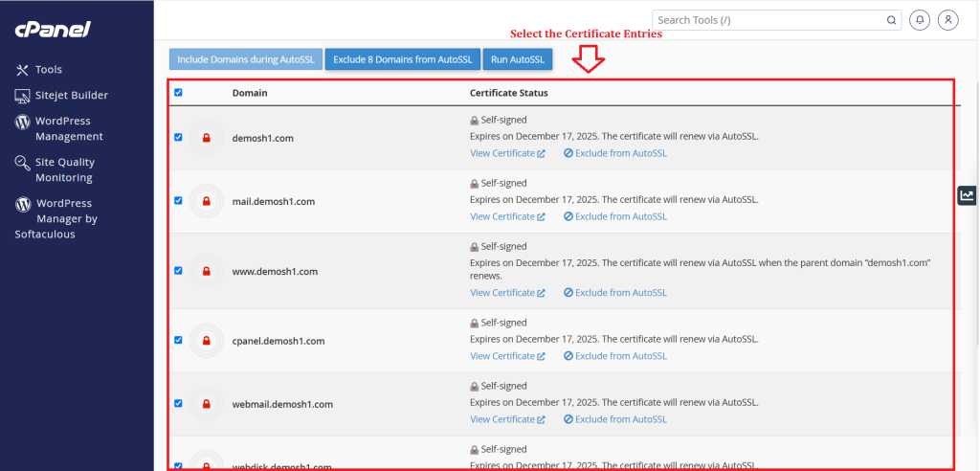Exclude webmail.demosh1.com from AutoSSL
The width and height of the screenshot is (980, 471).
(x=615, y=419)
